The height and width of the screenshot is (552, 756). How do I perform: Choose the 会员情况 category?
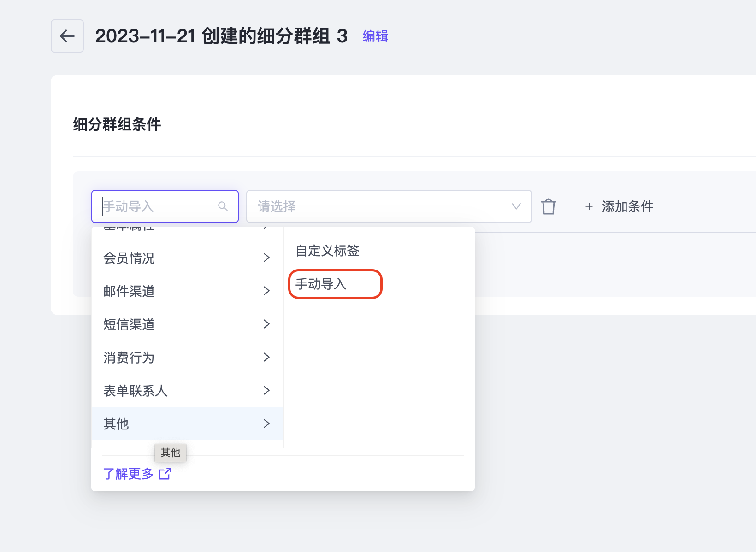point(129,258)
